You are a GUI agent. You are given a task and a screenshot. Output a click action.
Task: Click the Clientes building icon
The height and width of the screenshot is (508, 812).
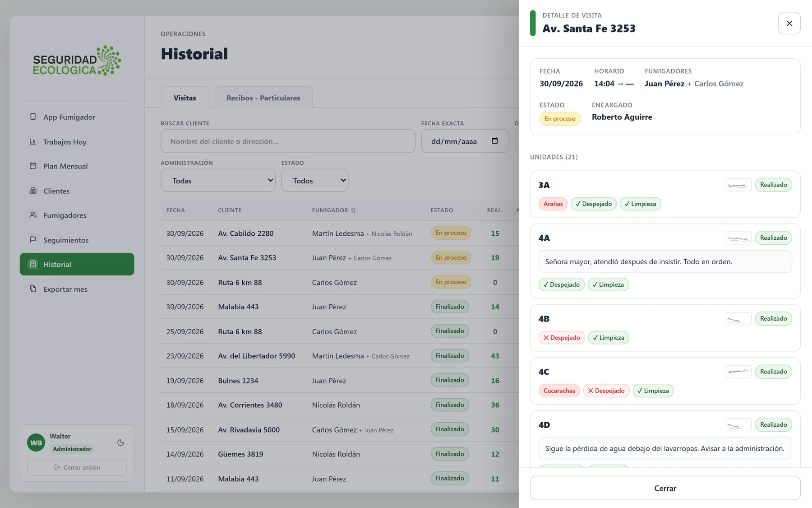click(x=33, y=191)
